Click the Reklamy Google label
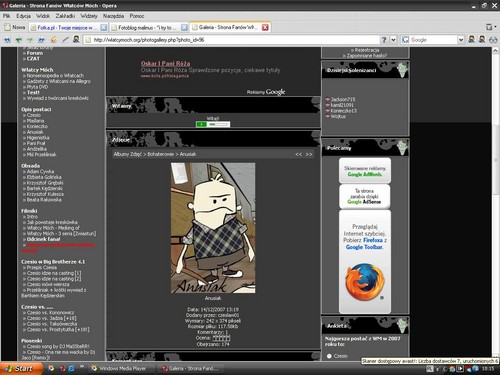The height and width of the screenshot is (375, 500). pyautogui.click(x=266, y=92)
